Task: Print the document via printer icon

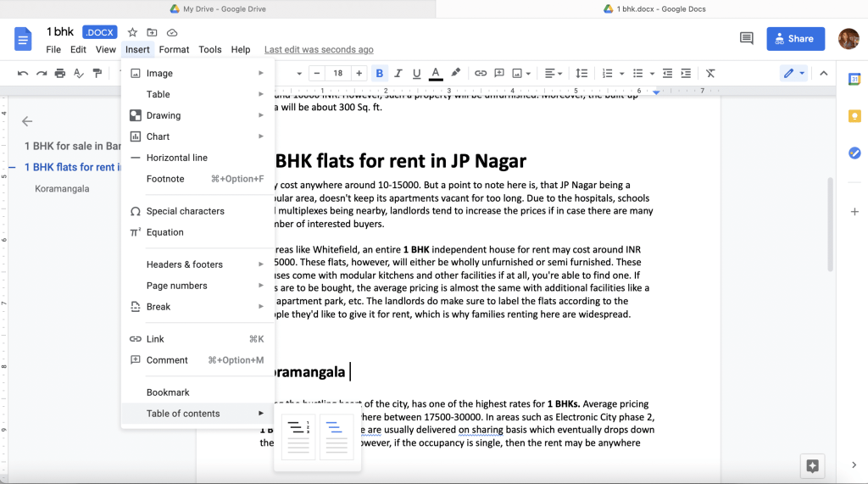Action: tap(60, 73)
